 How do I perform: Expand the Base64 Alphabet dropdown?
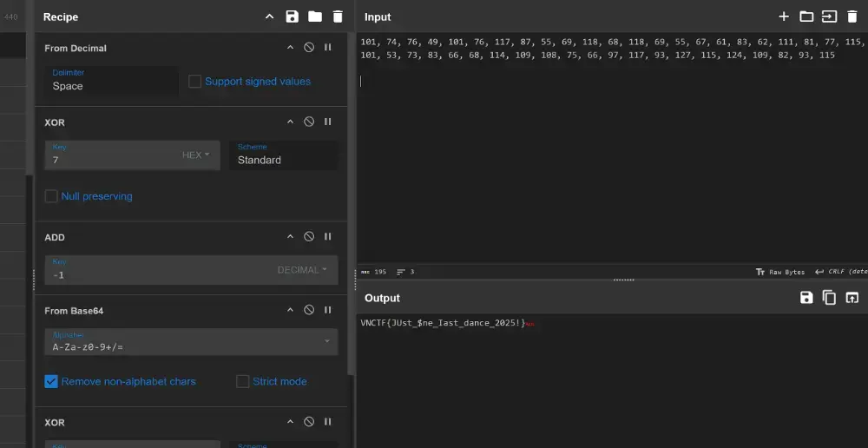pos(326,341)
